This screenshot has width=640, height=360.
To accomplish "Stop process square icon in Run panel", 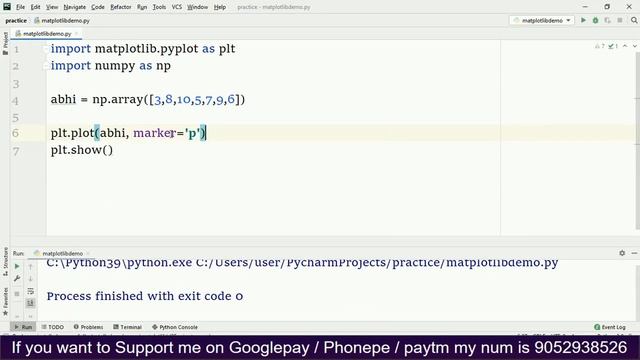I will coord(17,293).
